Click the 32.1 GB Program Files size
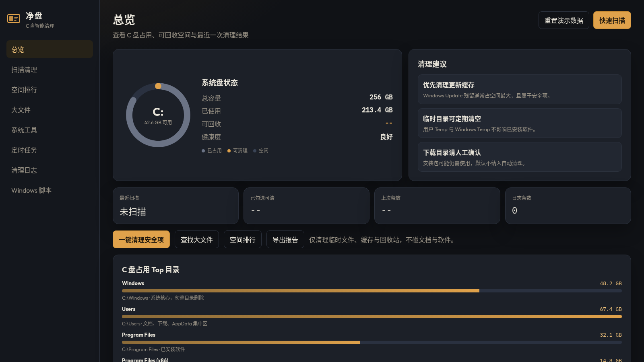This screenshot has height=362, width=644. click(611, 335)
